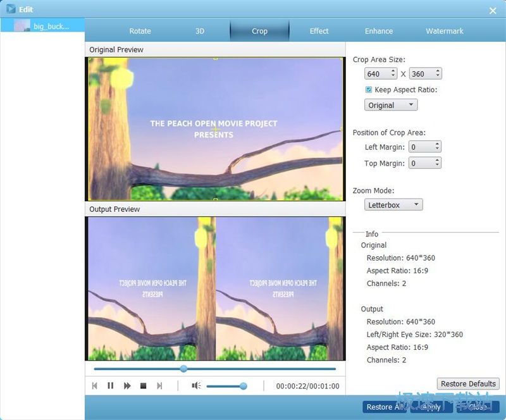
Task: Click the video seek slider handle
Action: pyautogui.click(x=183, y=369)
